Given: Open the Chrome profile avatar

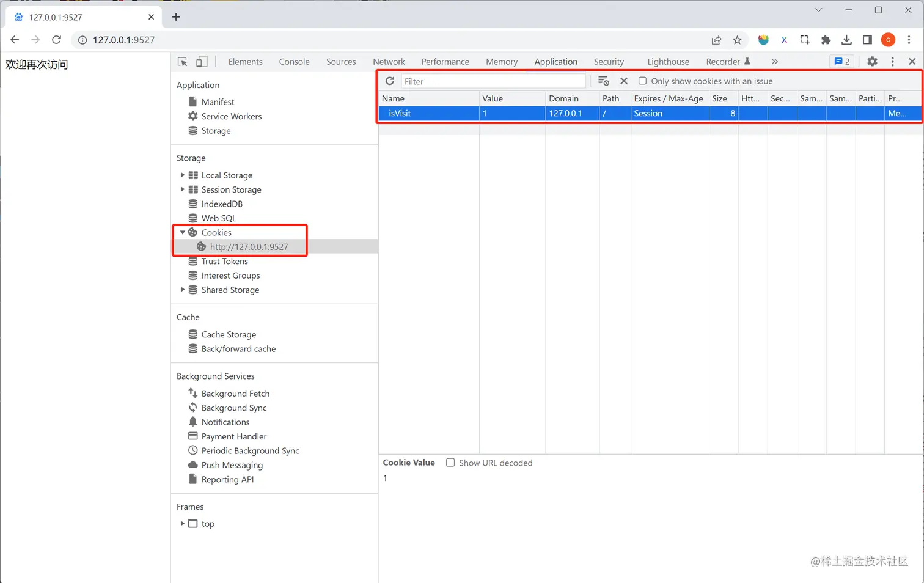Looking at the screenshot, I should coord(888,40).
